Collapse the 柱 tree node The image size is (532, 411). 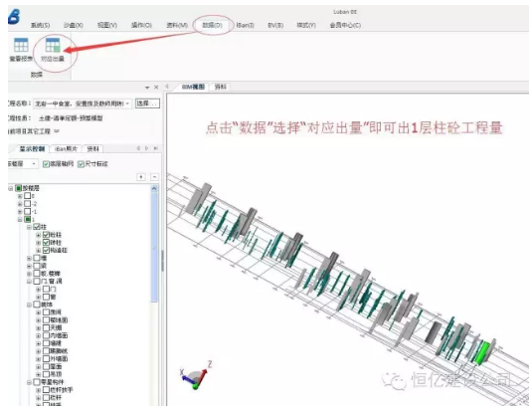click(x=29, y=227)
